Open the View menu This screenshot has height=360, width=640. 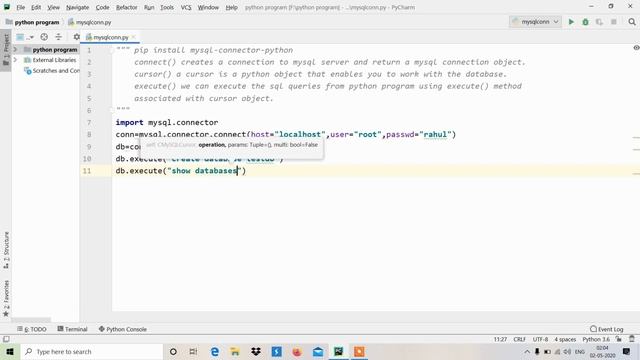53,7
